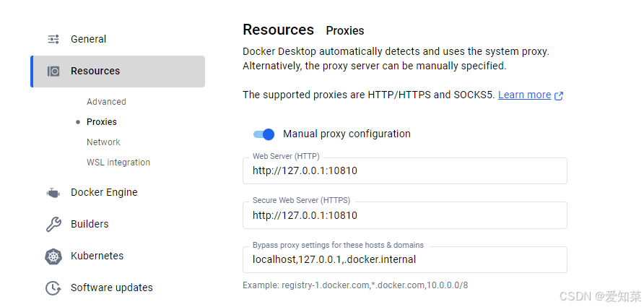
Task: Click the Bypass proxy settings field
Action: pos(404,259)
